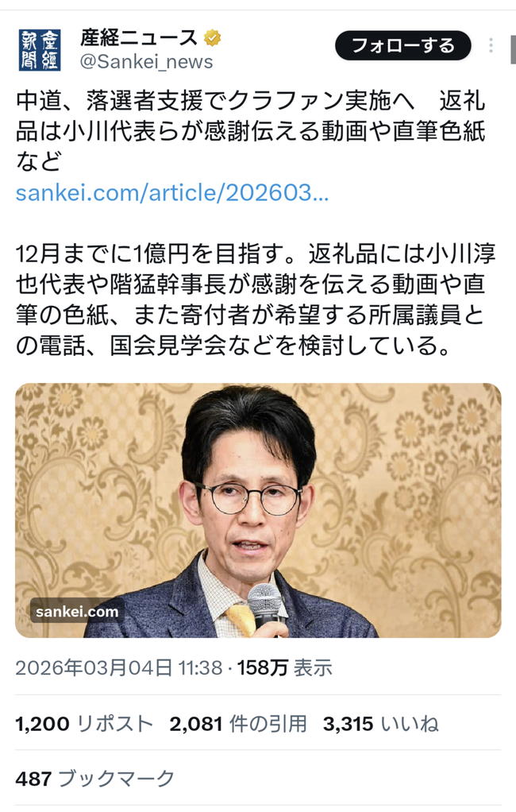View the 1,200 reposts list

pos(84,724)
